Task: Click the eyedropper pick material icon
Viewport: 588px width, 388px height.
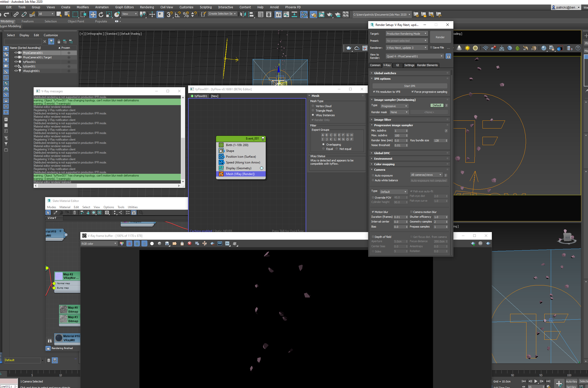Action: coord(56,213)
